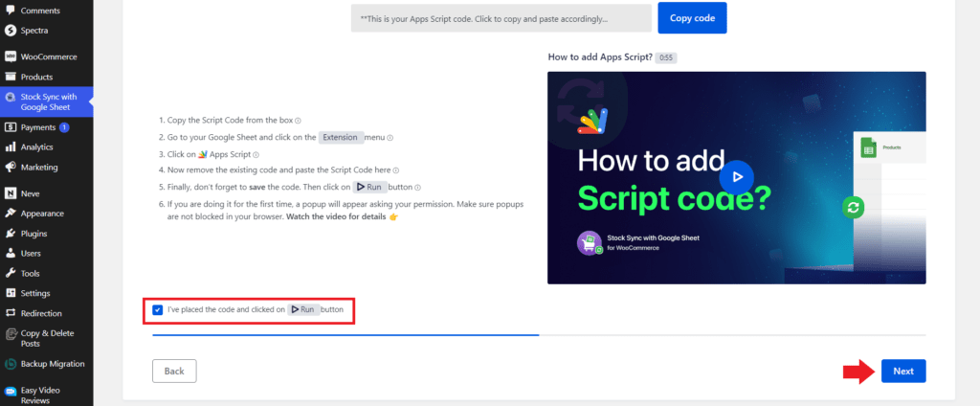Click the Copy code button

(x=692, y=18)
